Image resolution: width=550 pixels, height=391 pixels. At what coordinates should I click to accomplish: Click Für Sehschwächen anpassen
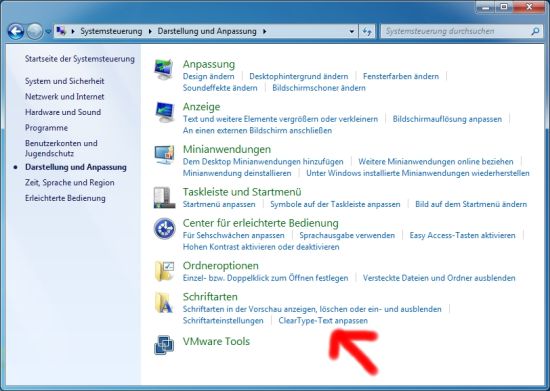pyautogui.click(x=233, y=236)
